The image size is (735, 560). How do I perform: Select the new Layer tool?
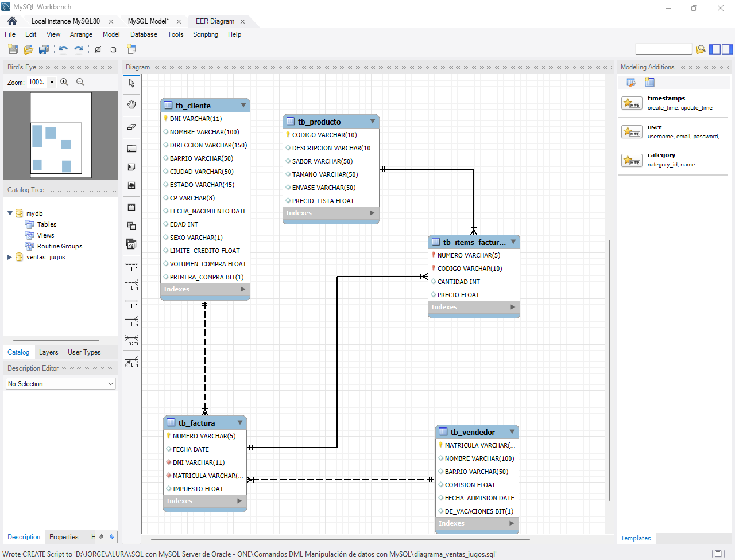point(131,149)
